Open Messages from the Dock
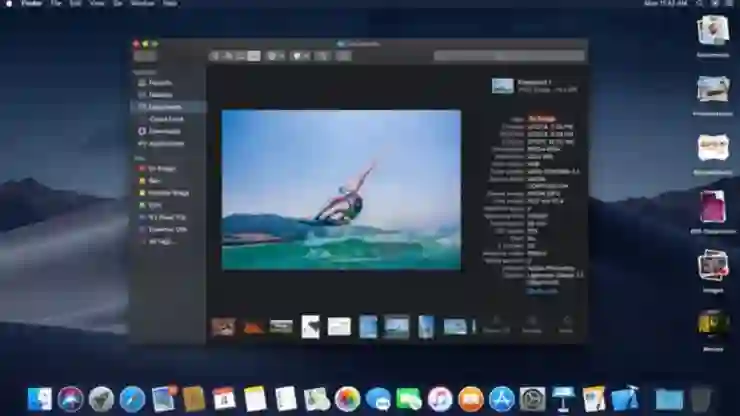 (378, 399)
